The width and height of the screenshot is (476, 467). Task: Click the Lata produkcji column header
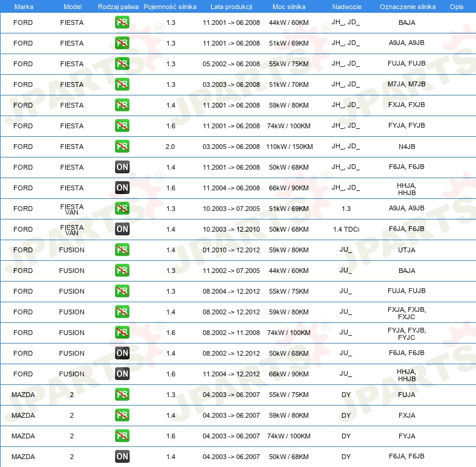point(231,7)
